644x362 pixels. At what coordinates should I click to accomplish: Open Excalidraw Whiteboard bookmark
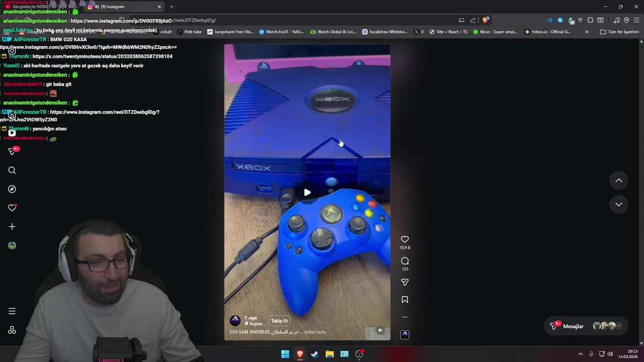385,32
